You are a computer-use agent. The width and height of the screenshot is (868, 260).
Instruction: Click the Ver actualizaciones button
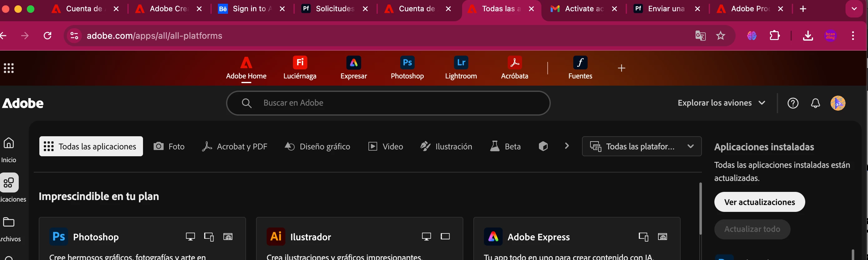(759, 202)
